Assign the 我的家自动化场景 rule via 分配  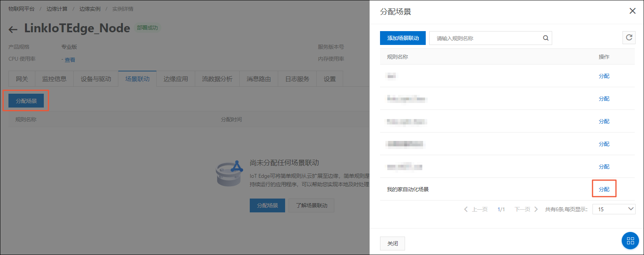[604, 189]
